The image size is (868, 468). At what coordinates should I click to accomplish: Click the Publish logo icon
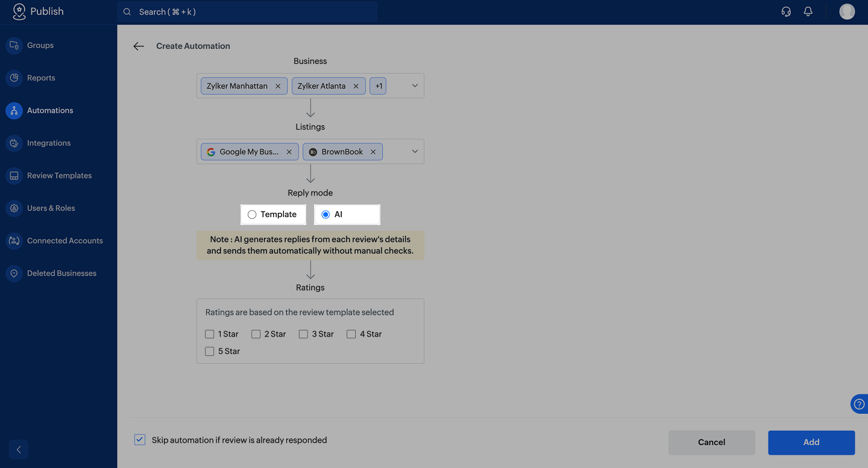coord(19,11)
